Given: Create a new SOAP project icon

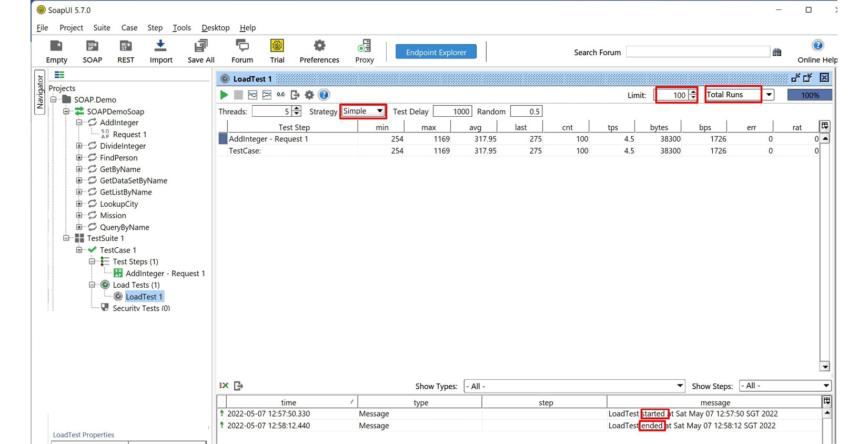Looking at the screenshot, I should click(x=92, y=46).
